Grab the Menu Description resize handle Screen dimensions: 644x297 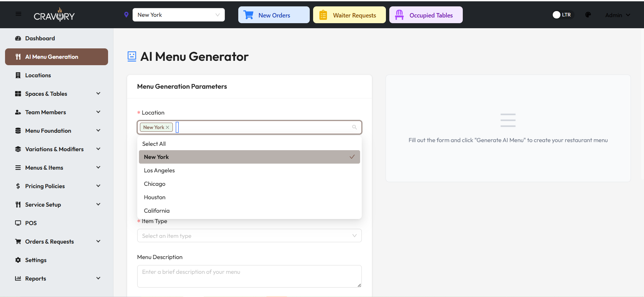pyautogui.click(x=359, y=285)
